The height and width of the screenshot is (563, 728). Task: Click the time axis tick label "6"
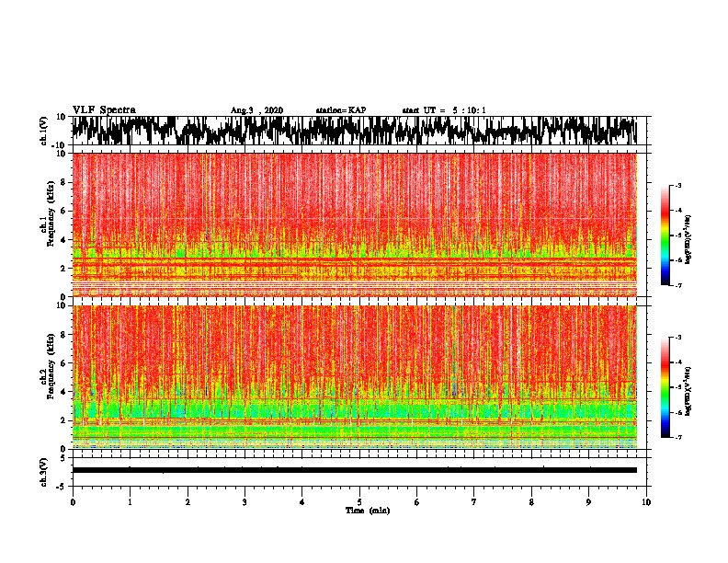click(417, 502)
